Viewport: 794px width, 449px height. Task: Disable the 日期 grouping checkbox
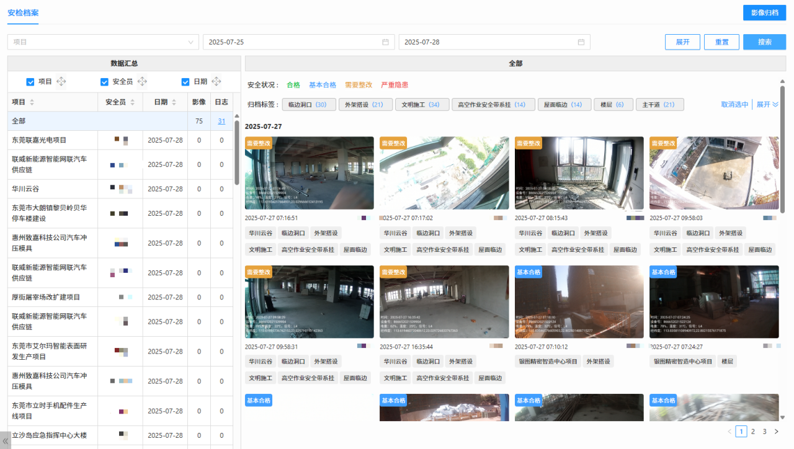(x=185, y=82)
